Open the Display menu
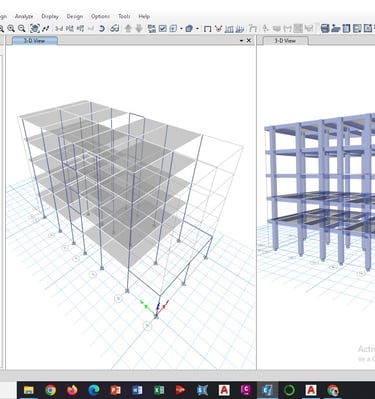The image size is (375, 399). tap(50, 16)
